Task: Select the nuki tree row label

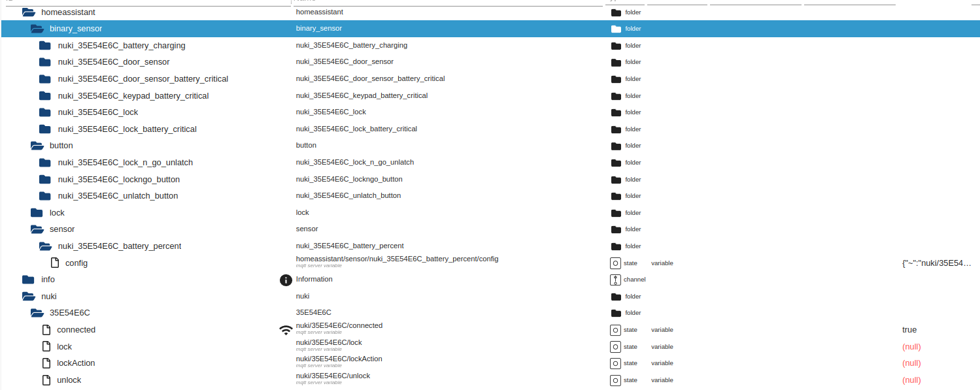Action: tap(49, 297)
